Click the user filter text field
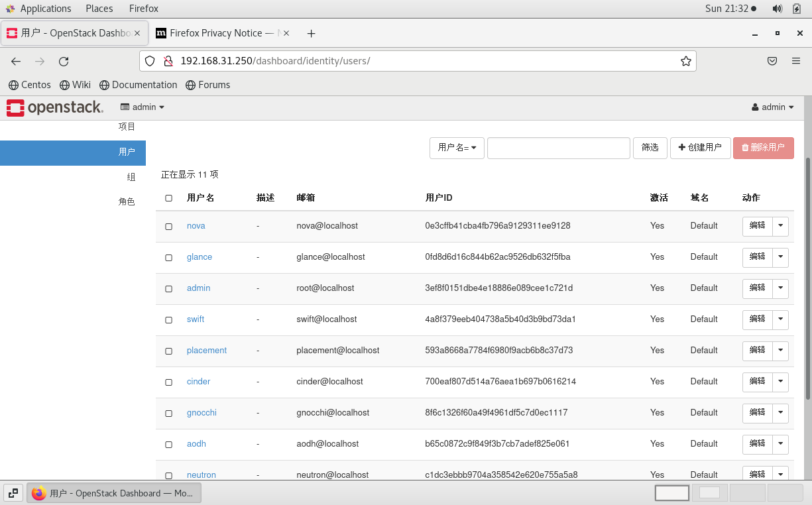812x505 pixels. point(558,148)
